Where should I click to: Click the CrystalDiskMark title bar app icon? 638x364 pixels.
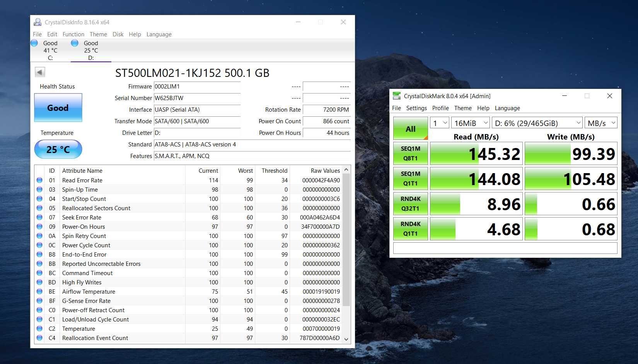click(x=397, y=96)
